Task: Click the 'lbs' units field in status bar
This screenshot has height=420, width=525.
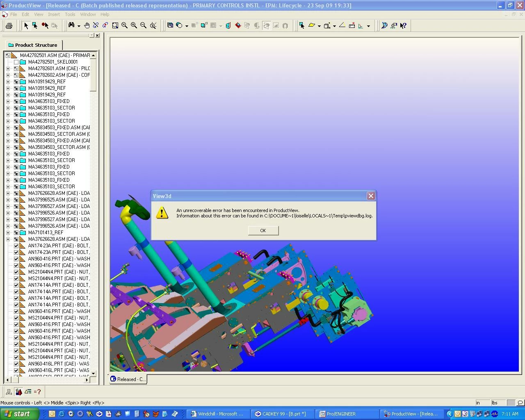Action: click(x=498, y=403)
